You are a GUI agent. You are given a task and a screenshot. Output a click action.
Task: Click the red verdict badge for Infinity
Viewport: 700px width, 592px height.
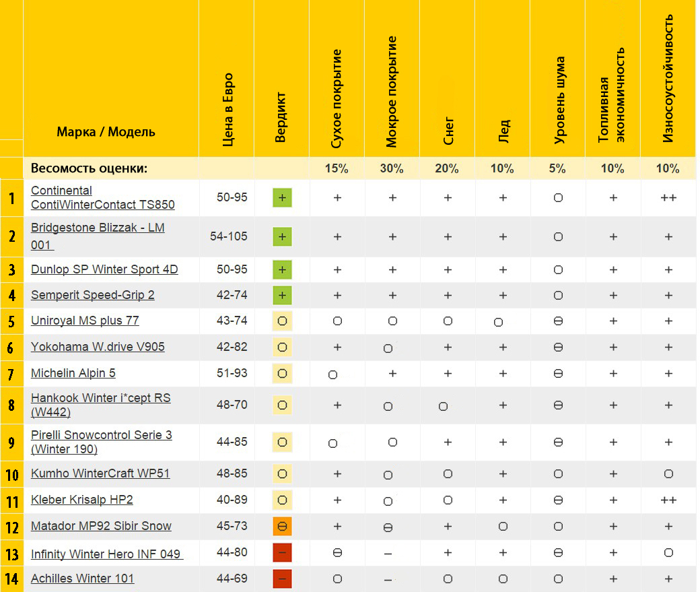click(x=282, y=553)
